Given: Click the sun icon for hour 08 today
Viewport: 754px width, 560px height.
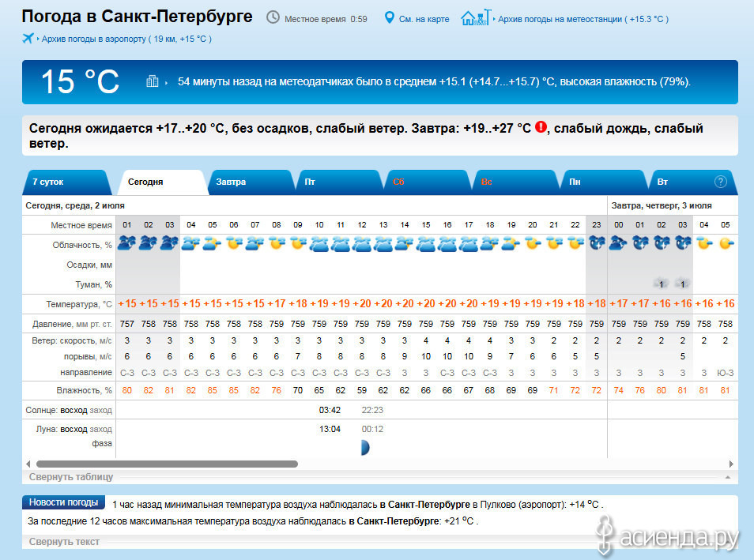Looking at the screenshot, I should (277, 244).
